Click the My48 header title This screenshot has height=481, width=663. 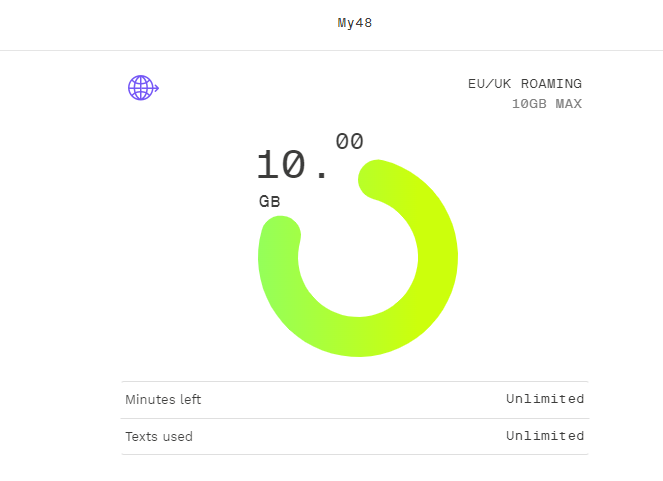355,23
